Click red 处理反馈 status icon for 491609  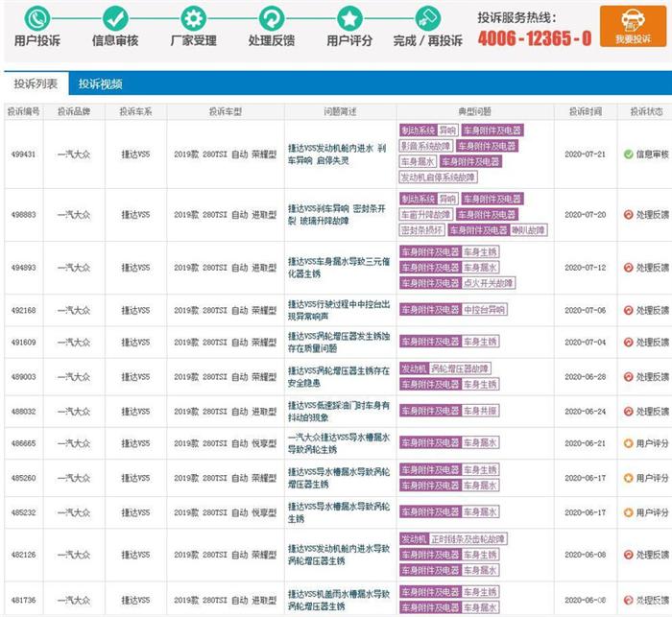pyautogui.click(x=628, y=343)
